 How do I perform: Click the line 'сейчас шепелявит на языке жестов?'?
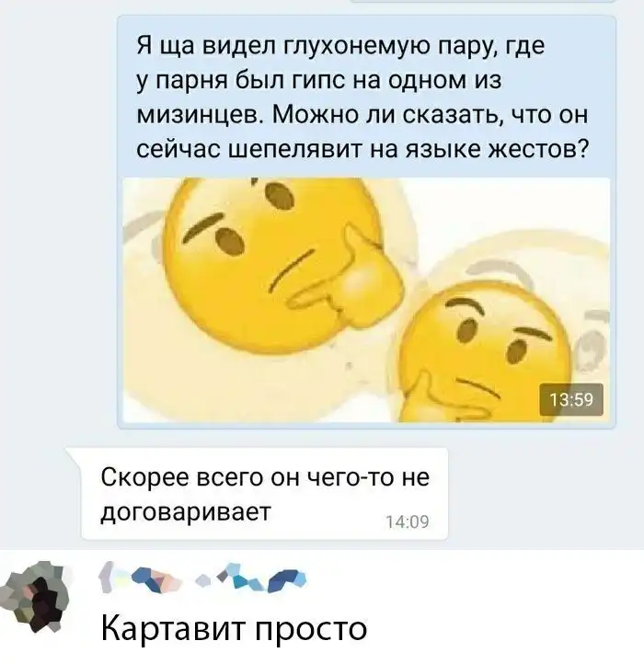tap(362, 150)
